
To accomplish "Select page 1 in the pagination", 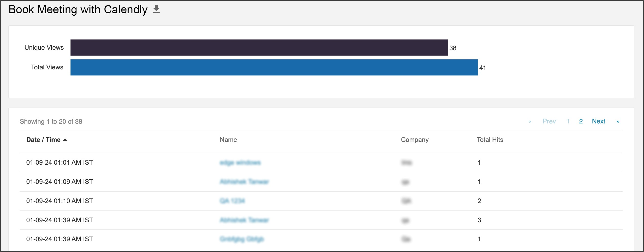I will click(x=568, y=121).
